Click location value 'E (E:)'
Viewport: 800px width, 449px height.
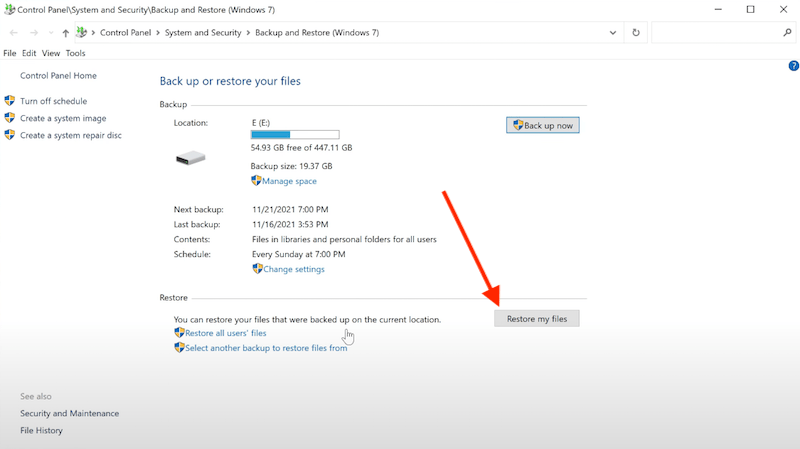[261, 122]
